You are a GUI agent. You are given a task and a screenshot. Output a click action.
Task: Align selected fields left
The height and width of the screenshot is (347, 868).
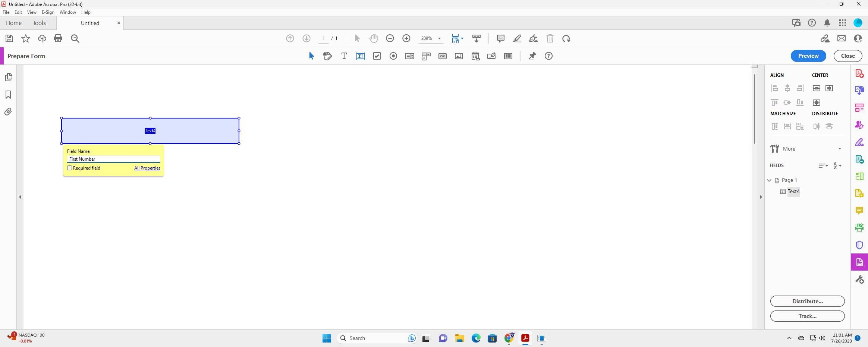pos(775,88)
